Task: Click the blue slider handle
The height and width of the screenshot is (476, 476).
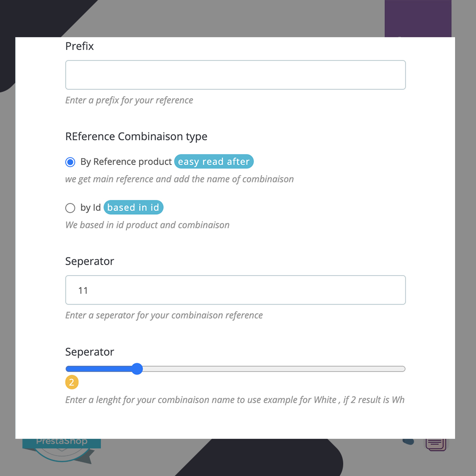Action: coord(137,368)
